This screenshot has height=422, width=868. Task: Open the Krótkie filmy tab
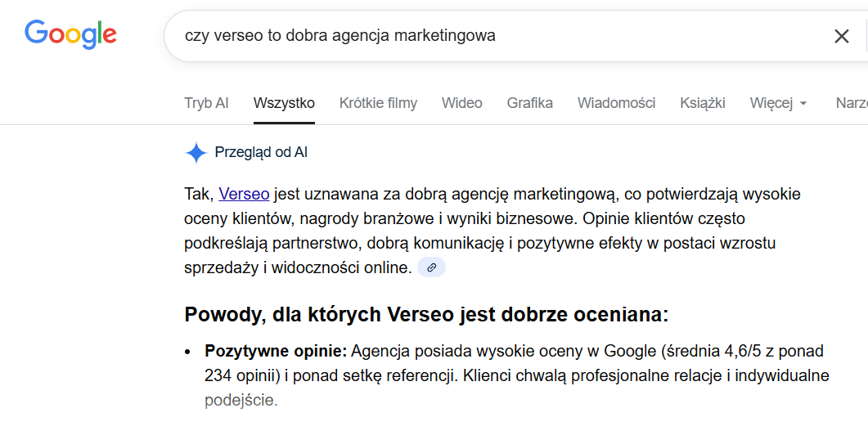click(x=378, y=103)
